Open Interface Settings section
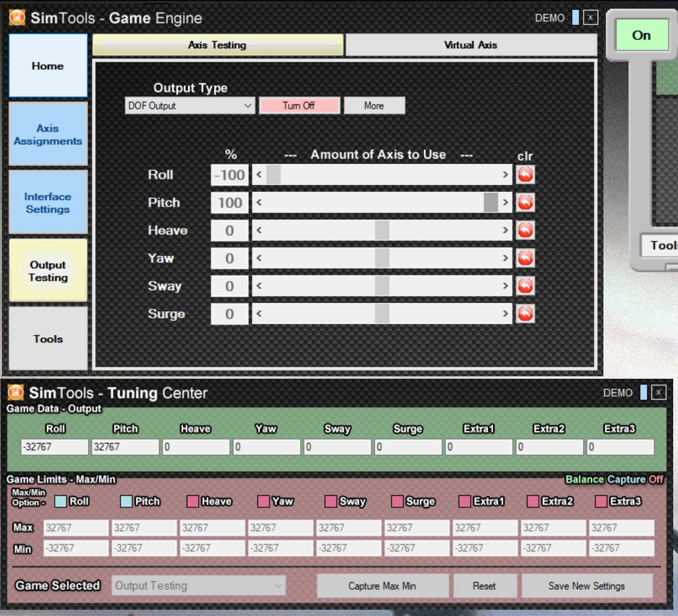The width and height of the screenshot is (678, 616). tap(48, 203)
